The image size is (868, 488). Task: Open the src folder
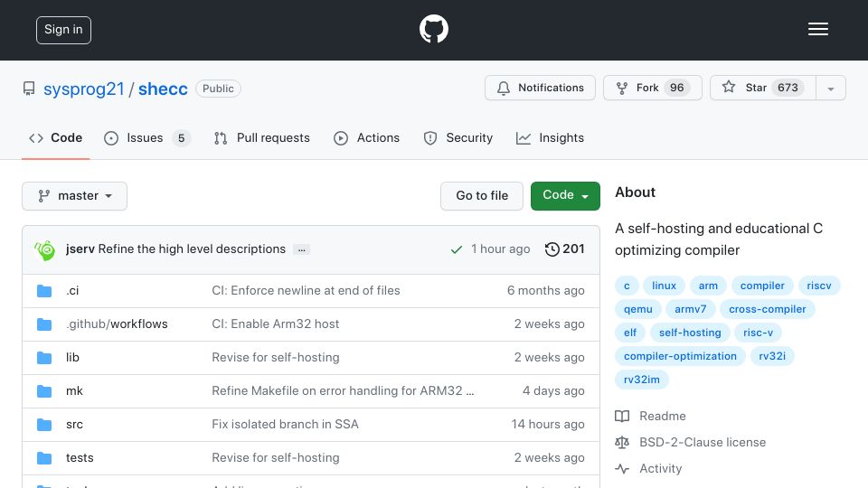tap(74, 425)
